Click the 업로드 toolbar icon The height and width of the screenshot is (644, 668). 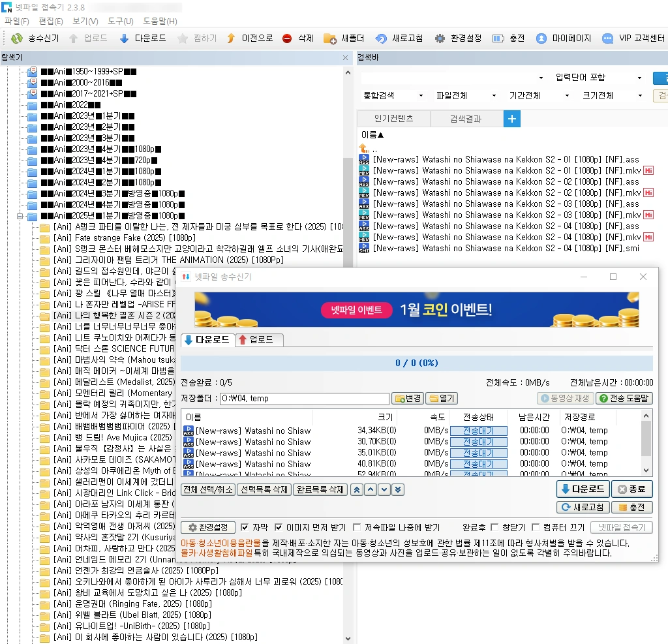73,38
